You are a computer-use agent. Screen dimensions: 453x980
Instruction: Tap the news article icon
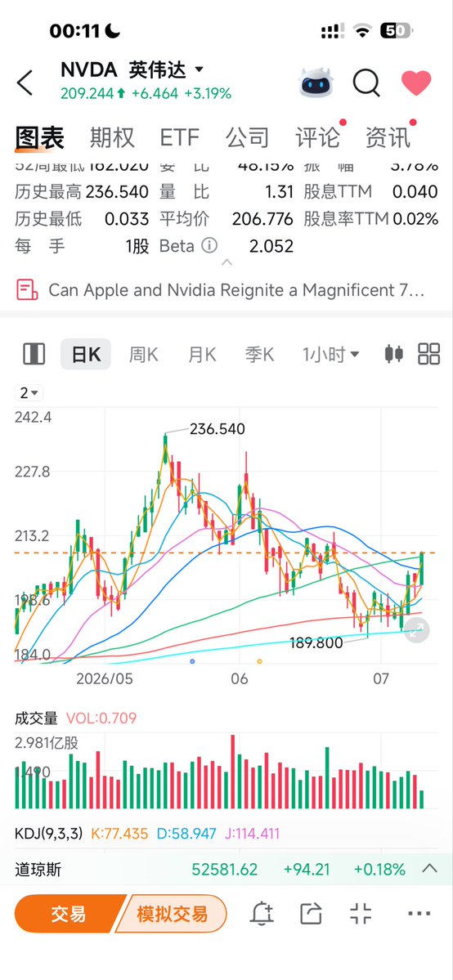coord(27,290)
